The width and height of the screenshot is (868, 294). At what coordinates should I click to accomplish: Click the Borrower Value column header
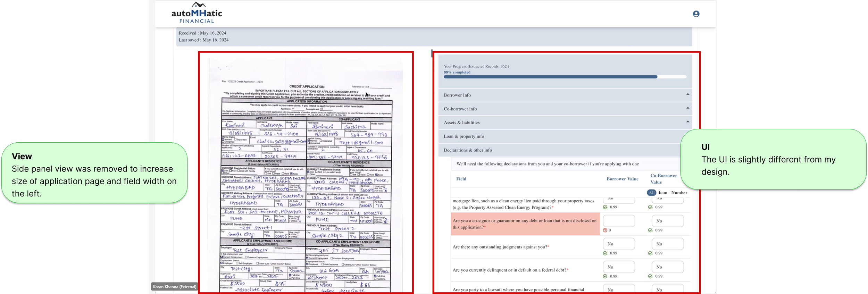pyautogui.click(x=622, y=179)
